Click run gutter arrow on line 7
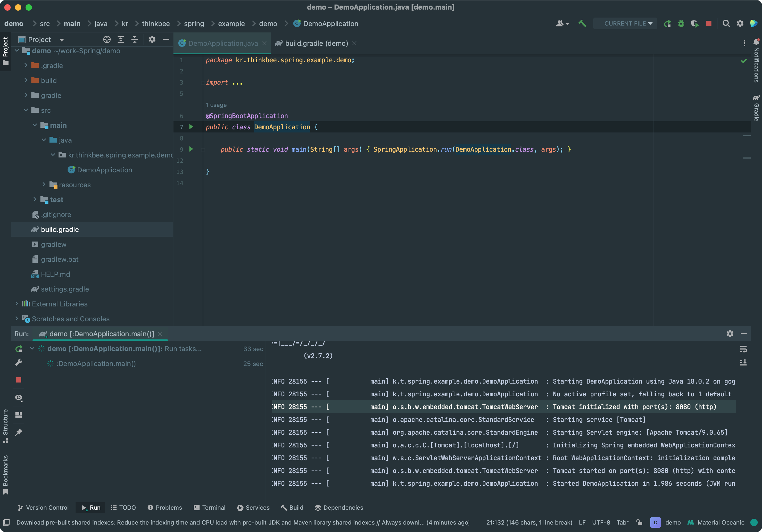762x532 pixels. [191, 127]
